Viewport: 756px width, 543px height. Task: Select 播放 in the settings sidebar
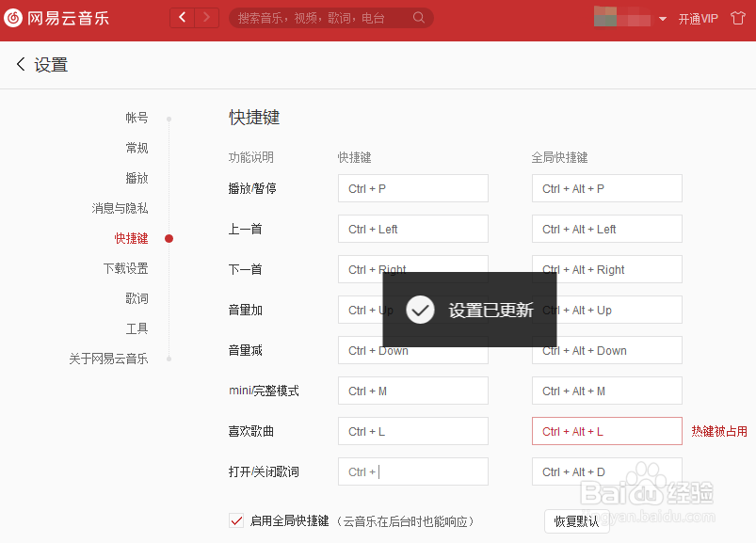[x=137, y=178]
